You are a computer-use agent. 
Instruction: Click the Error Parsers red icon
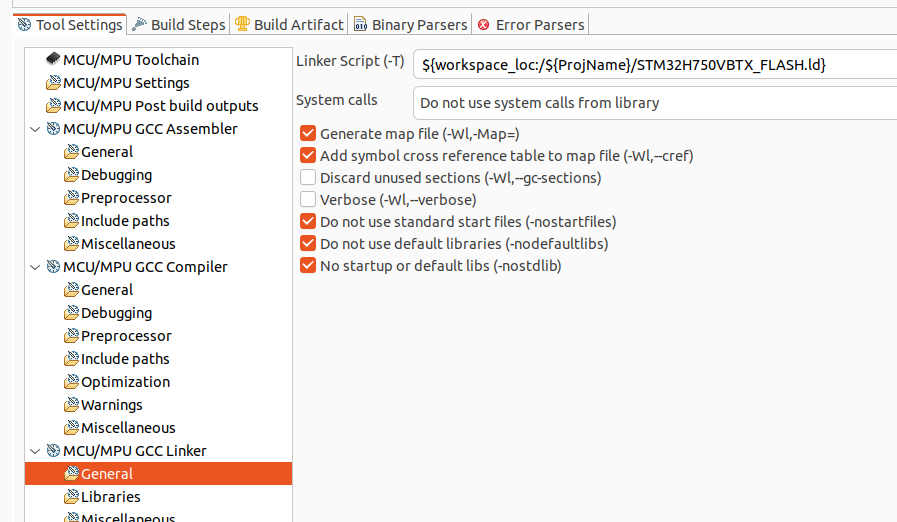[x=484, y=24]
